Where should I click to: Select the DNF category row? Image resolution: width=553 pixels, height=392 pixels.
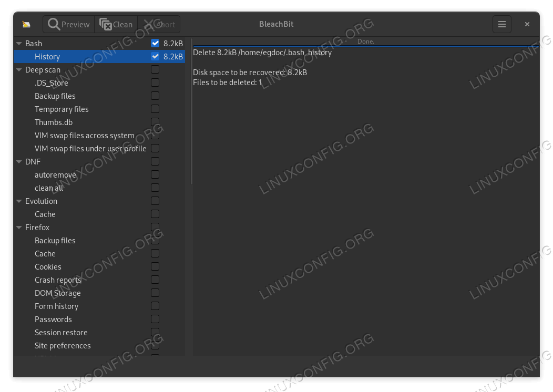[x=99, y=162]
